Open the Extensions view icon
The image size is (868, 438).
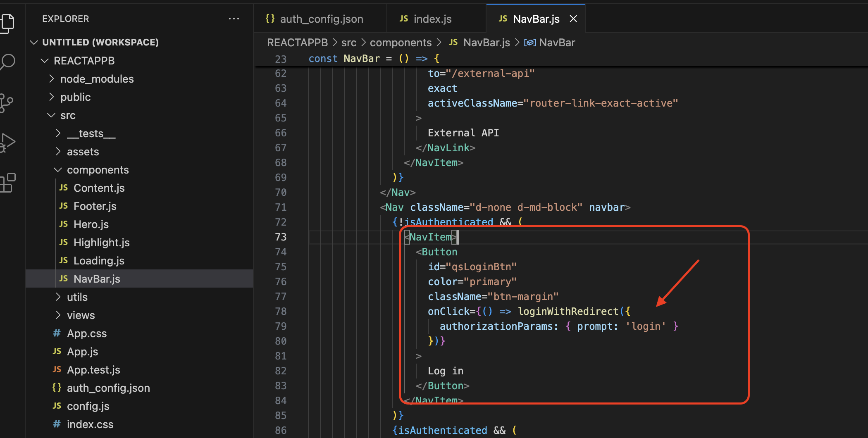[7, 182]
